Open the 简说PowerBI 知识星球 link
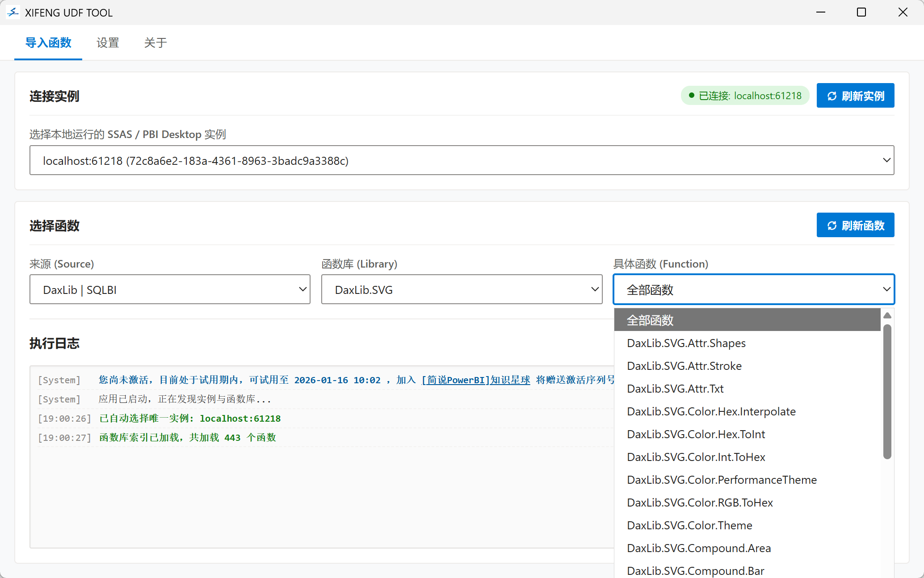This screenshot has width=924, height=578. pos(476,380)
